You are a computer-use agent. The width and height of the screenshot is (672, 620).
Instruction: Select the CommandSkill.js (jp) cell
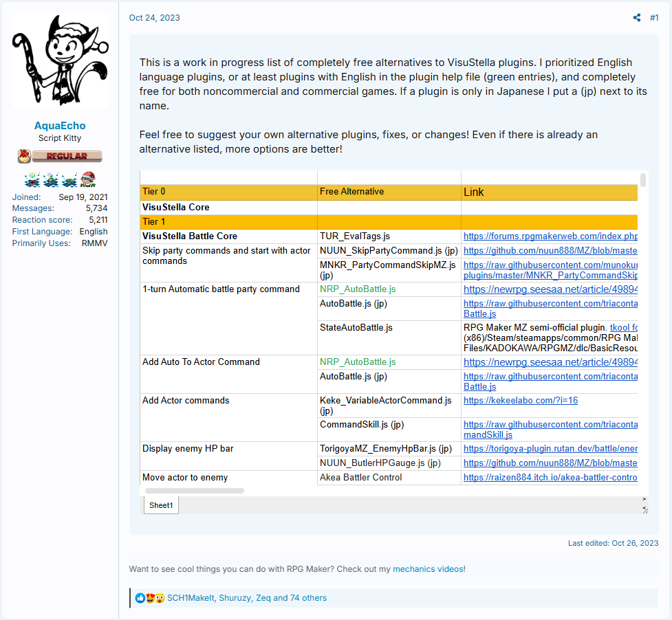click(x=389, y=430)
